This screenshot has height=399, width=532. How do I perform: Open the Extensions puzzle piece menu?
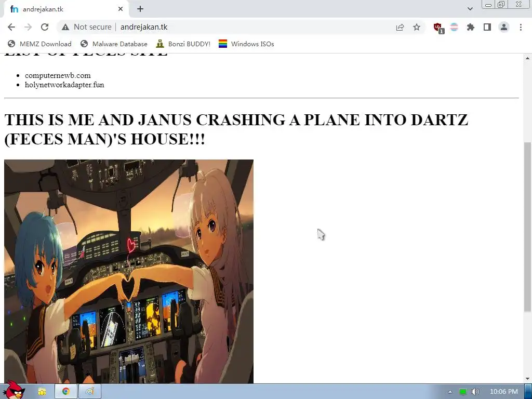tap(471, 27)
